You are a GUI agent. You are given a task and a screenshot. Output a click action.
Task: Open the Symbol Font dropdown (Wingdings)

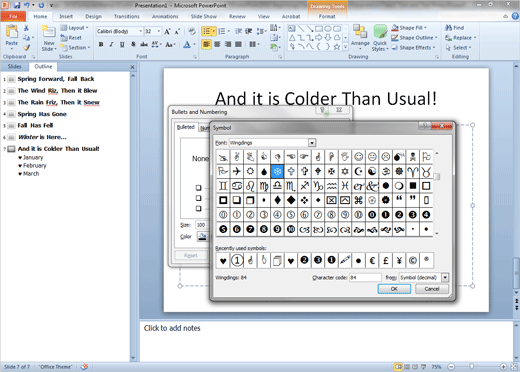312,143
